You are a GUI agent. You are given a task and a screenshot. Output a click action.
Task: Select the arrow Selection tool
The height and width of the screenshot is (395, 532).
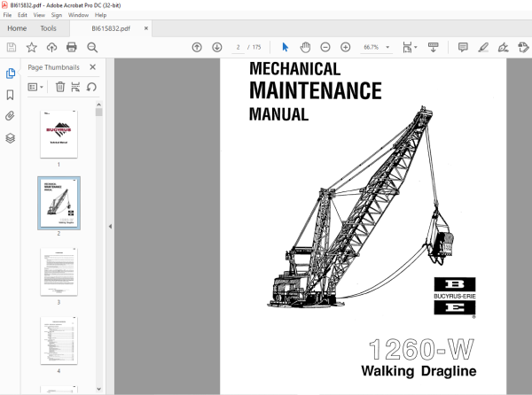coord(285,47)
